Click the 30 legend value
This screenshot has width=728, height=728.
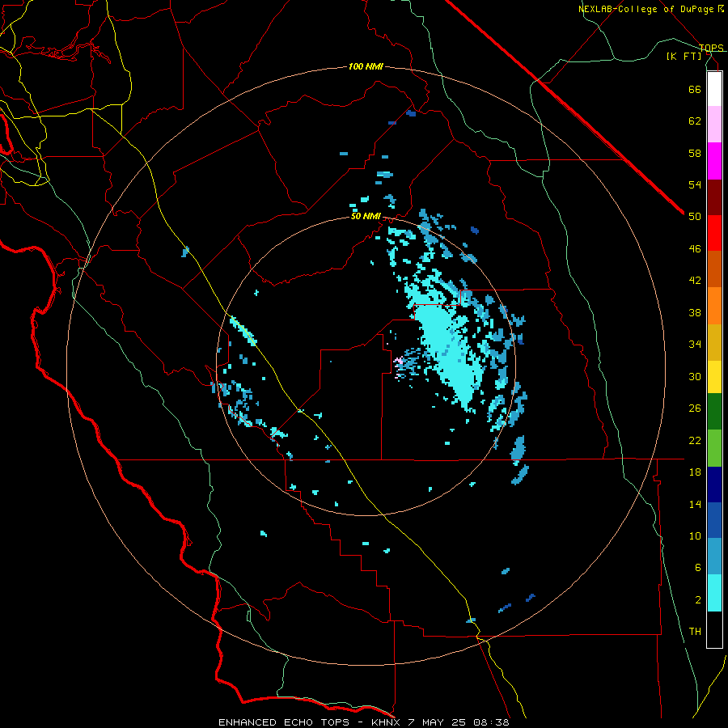tap(695, 376)
